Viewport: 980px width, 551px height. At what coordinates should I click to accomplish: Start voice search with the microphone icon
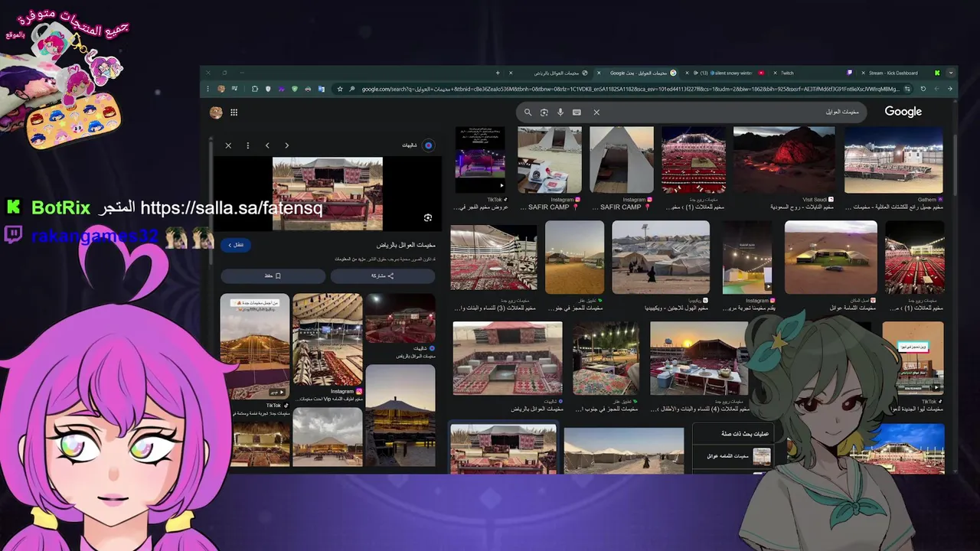[560, 112]
